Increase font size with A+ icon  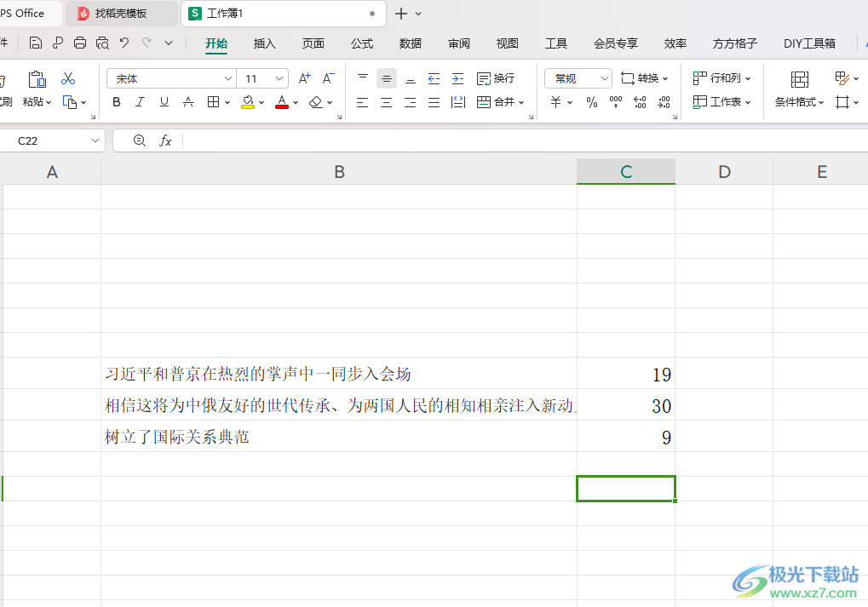(304, 78)
